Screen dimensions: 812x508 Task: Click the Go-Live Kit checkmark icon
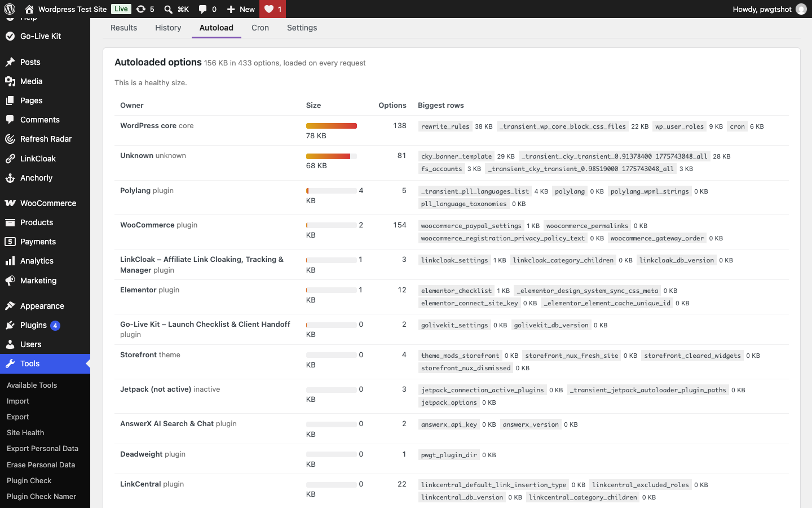click(x=10, y=36)
